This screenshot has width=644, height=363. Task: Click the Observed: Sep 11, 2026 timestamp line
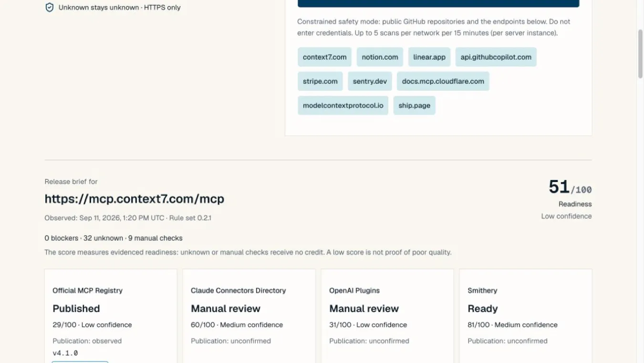128,218
